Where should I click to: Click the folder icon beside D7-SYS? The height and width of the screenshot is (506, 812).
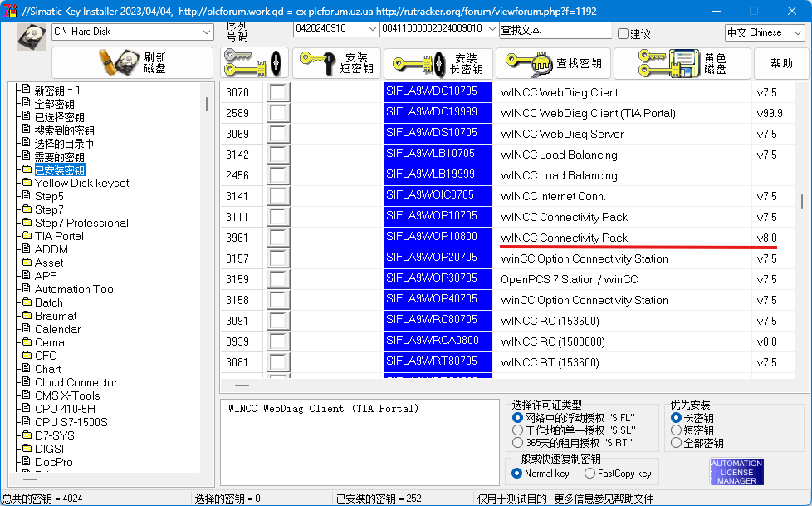[x=27, y=435]
